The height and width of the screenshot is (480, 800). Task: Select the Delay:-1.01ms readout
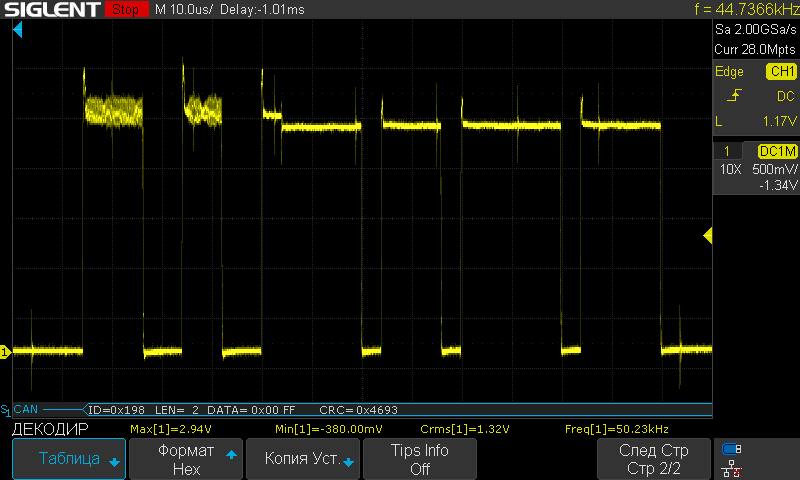262,9
